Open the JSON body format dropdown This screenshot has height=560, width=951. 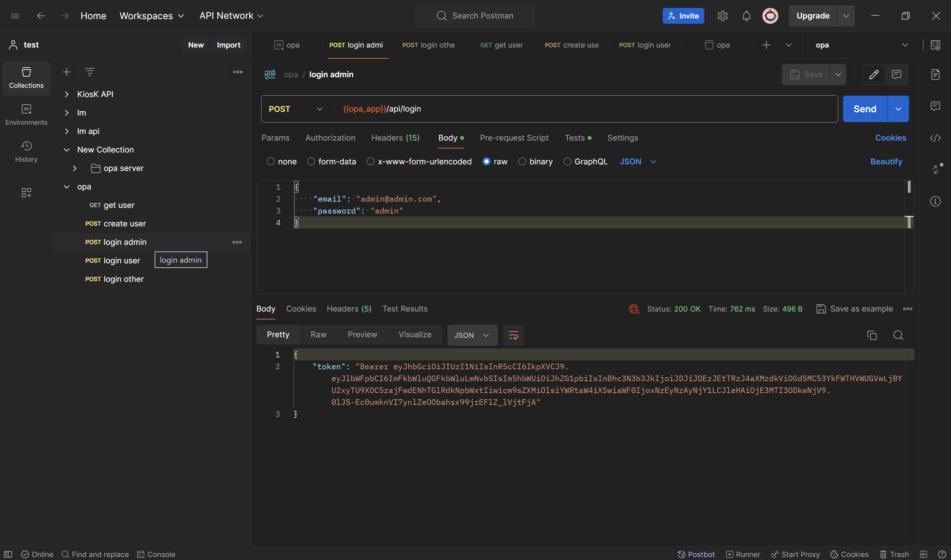click(x=638, y=161)
